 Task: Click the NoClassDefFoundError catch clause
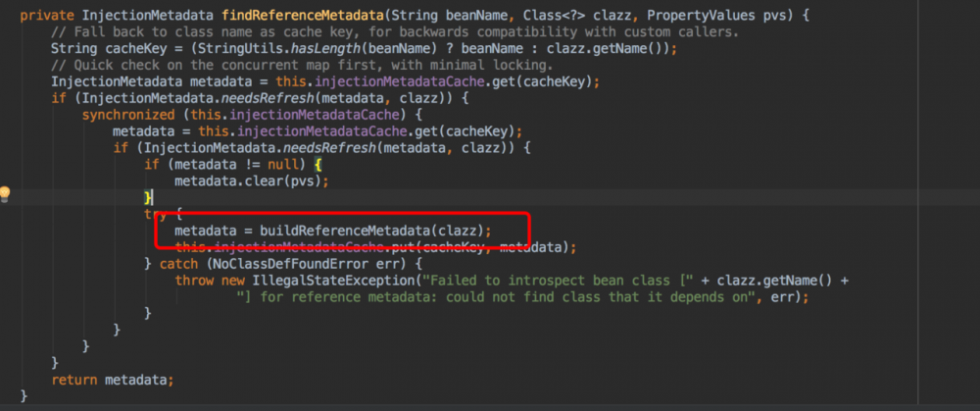tap(284, 264)
